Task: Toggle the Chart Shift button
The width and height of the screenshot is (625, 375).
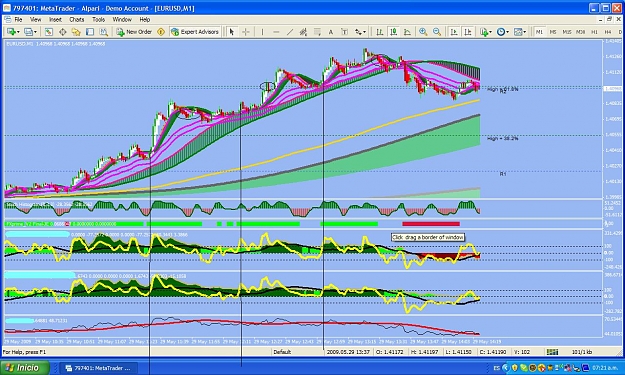Action: click(468, 32)
